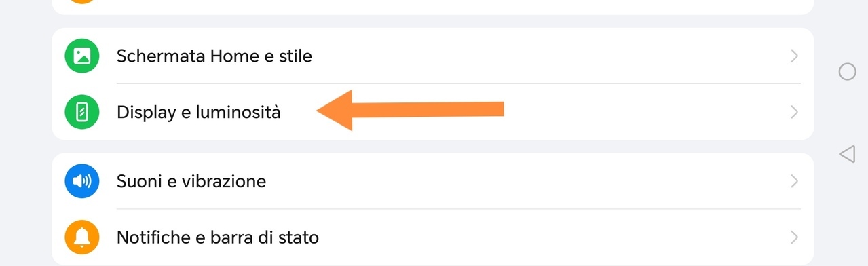Tap the triangular Back navigation button

coord(847,154)
